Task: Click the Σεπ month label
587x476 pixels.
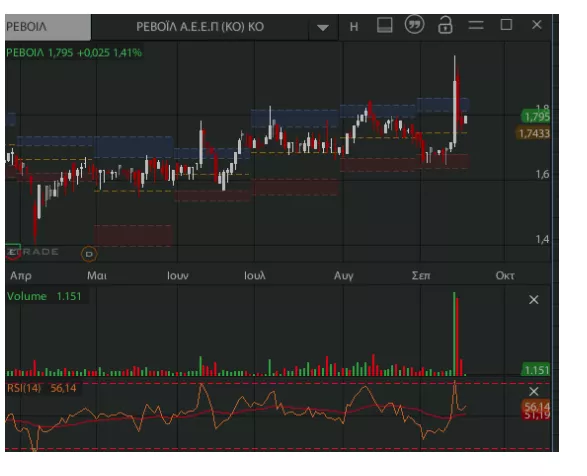Action: (x=421, y=276)
